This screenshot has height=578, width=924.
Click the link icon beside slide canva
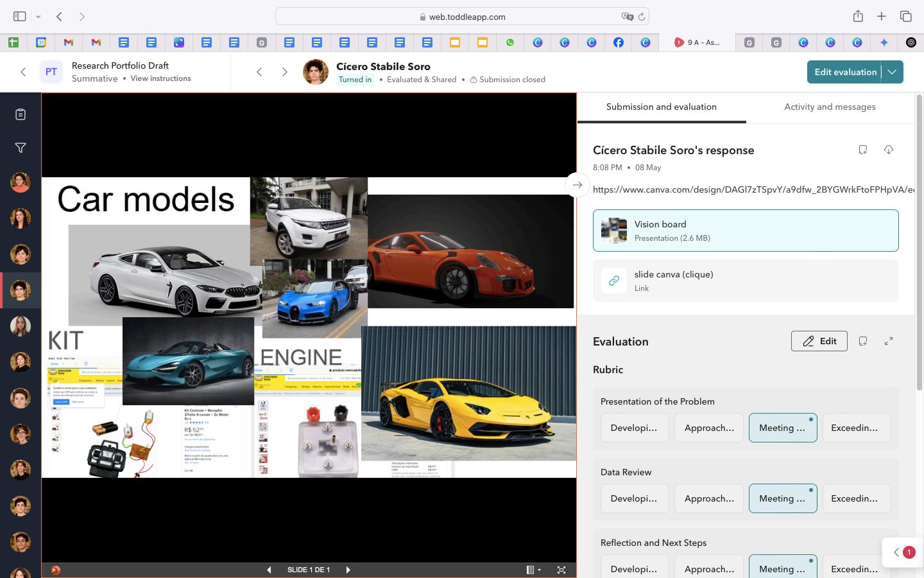coord(614,281)
